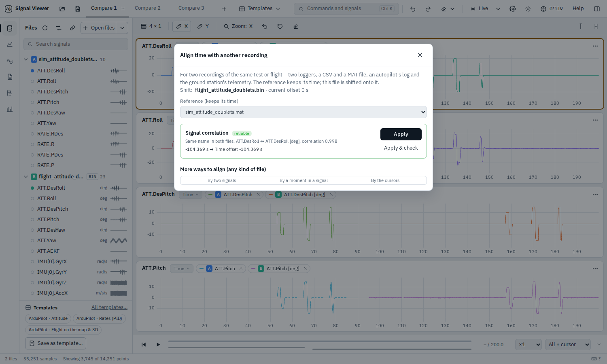Open the All + cursor dropdown
Image resolution: width=607 pixels, height=364 pixels.
tap(568, 345)
